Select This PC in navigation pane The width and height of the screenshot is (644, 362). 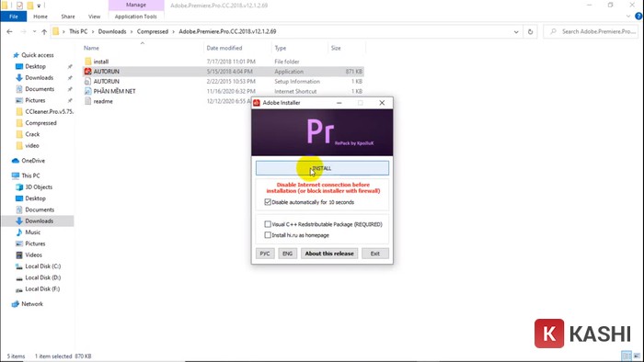coord(30,175)
